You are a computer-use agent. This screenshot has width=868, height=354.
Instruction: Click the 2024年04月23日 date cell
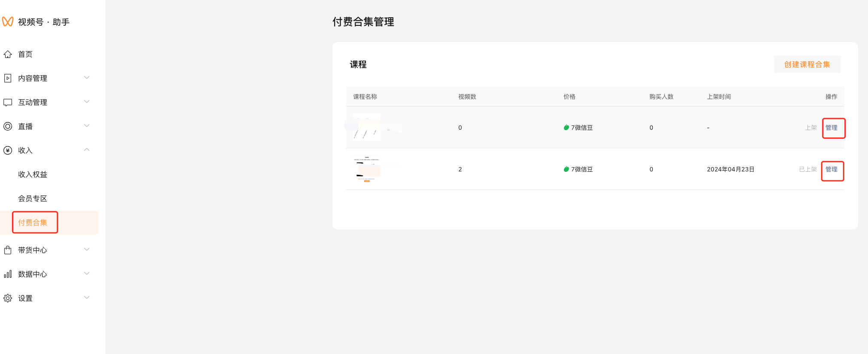click(731, 169)
